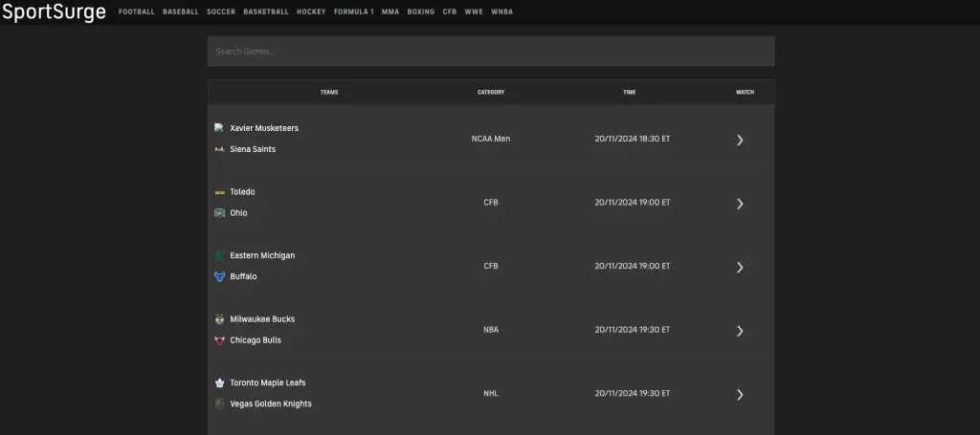Viewport: 980px width, 435px height.
Task: Click the 19:30 ET time for Bucks game
Action: tap(633, 330)
